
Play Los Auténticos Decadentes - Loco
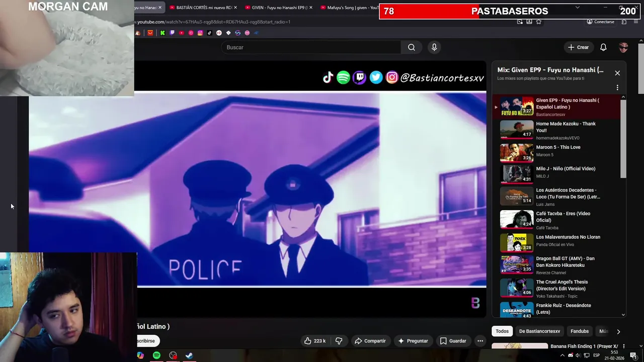coord(558,197)
